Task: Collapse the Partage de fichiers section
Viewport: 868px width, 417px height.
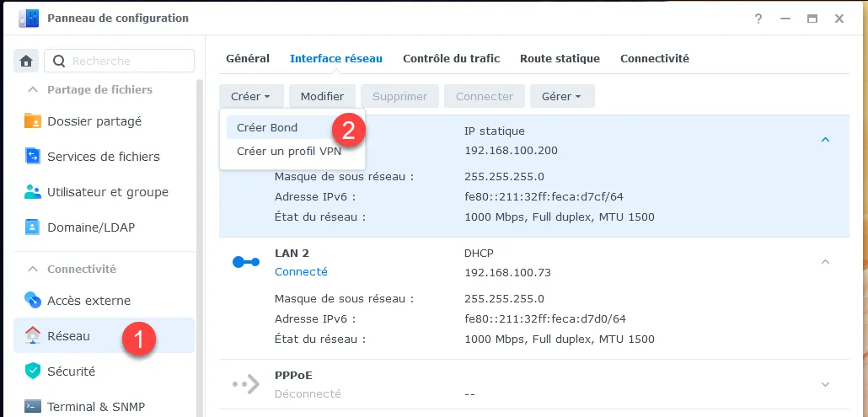Action: [34, 89]
